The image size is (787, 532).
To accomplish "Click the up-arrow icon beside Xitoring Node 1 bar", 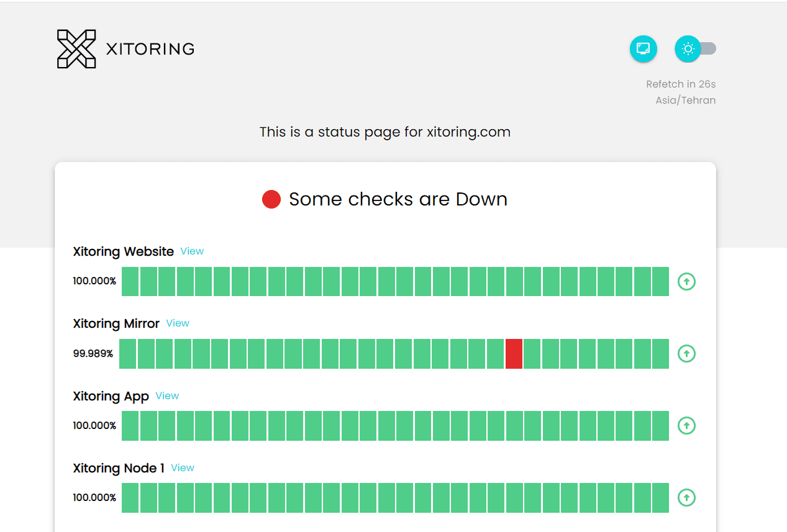I will (x=686, y=497).
